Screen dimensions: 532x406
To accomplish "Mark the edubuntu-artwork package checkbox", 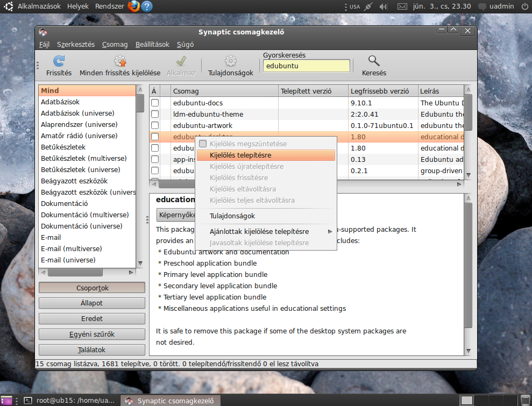I will pos(155,125).
